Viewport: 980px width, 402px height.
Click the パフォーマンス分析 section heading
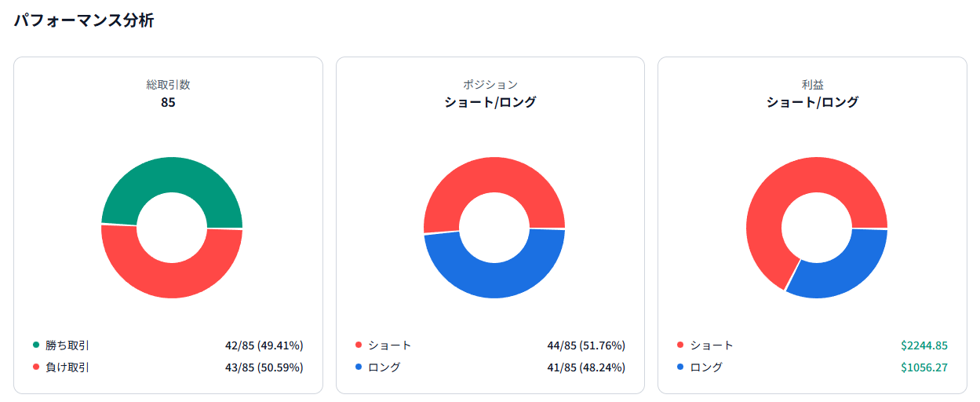click(84, 21)
